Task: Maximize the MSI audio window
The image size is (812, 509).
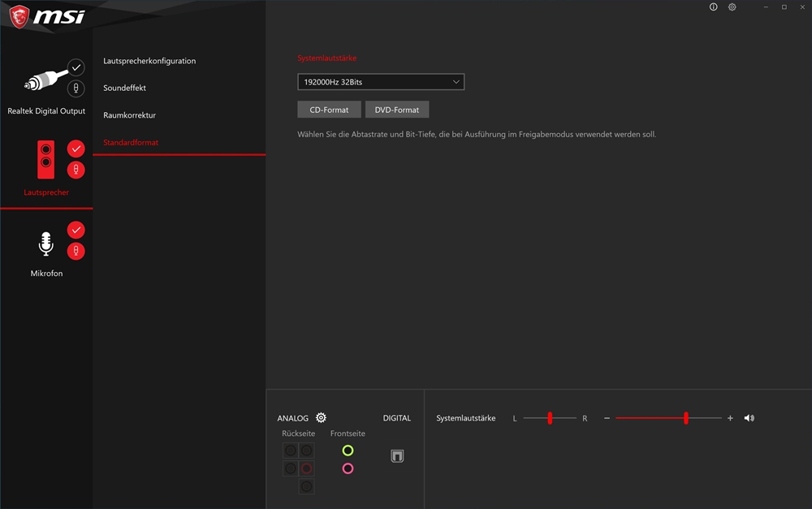Action: (784, 6)
